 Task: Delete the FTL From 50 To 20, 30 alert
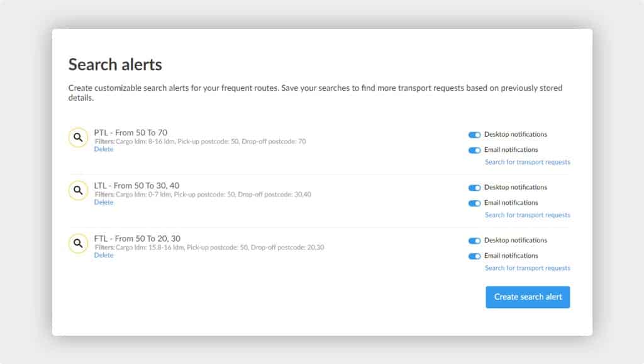[104, 256]
